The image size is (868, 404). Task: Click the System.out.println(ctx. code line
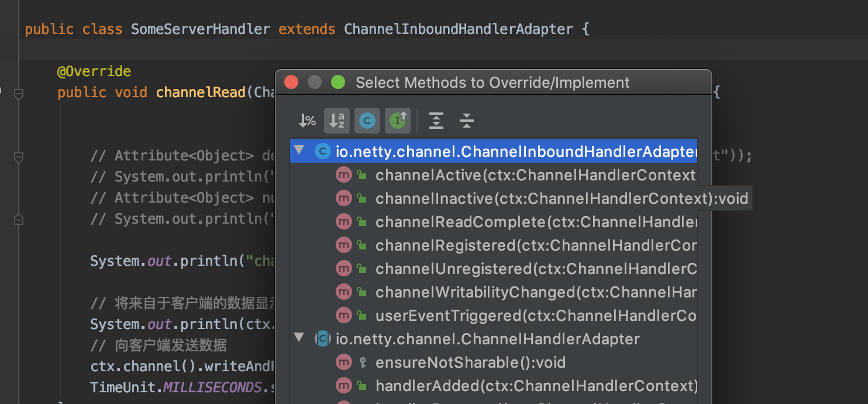(x=182, y=324)
